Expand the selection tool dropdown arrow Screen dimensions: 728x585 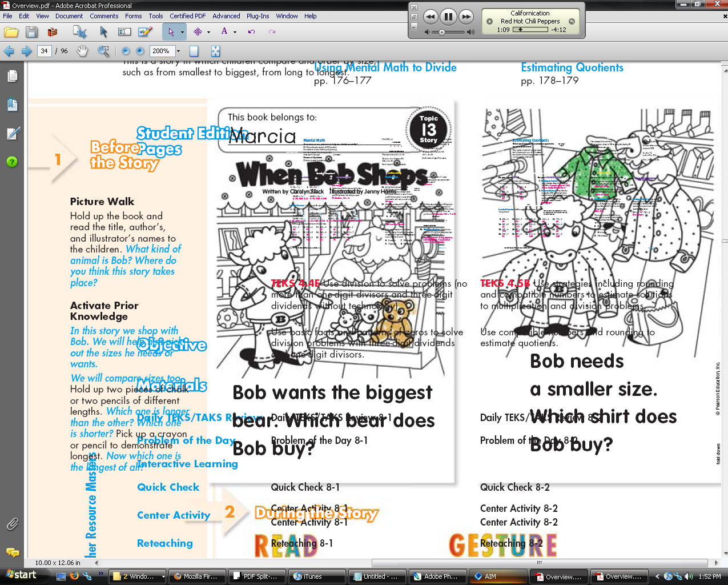point(182,32)
